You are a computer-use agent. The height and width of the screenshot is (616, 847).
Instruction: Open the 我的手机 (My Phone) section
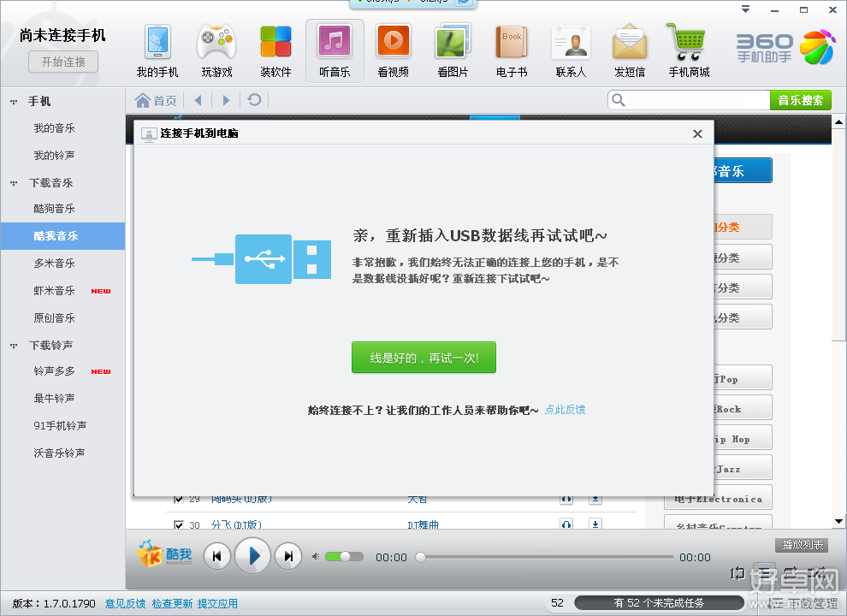coord(157,51)
